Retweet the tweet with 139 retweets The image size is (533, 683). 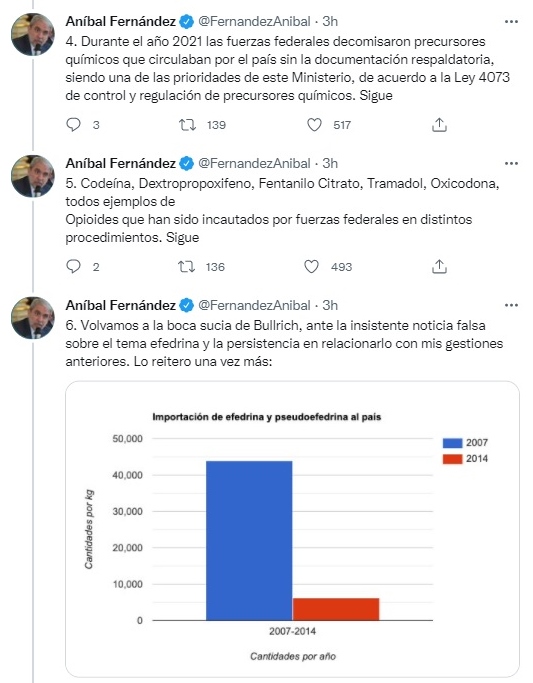tap(187, 125)
